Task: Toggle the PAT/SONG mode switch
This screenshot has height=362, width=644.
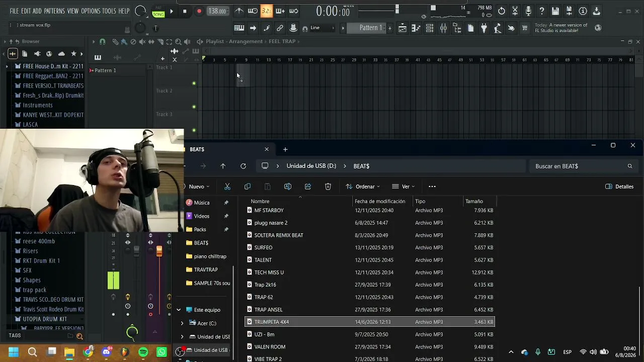Action: [x=158, y=12]
